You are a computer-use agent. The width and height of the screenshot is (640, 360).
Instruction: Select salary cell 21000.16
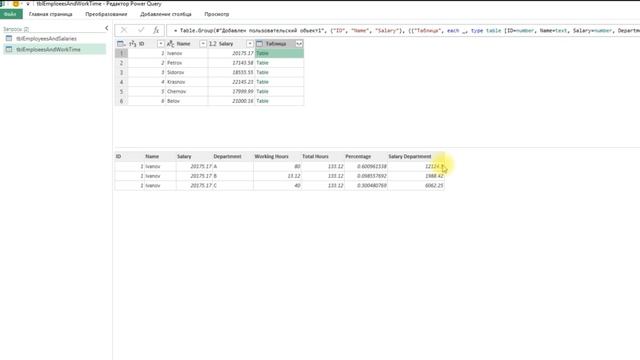pos(231,101)
